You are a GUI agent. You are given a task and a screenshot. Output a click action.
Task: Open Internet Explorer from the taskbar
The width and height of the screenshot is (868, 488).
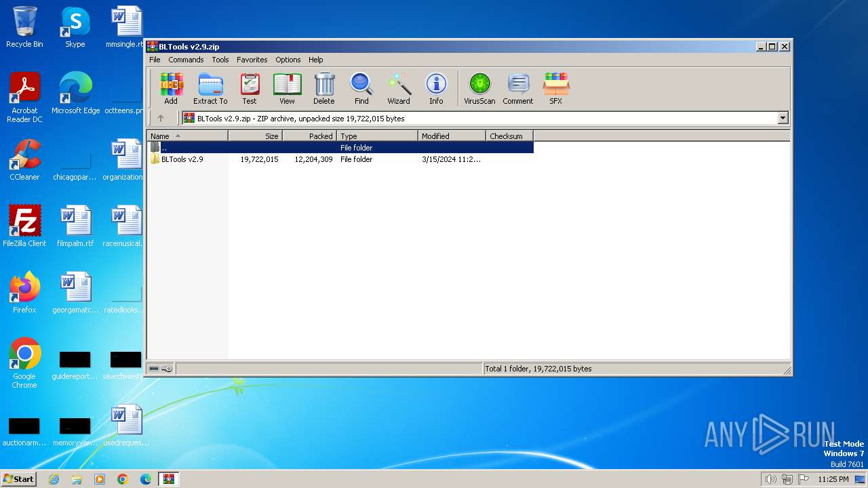pyautogui.click(x=54, y=479)
